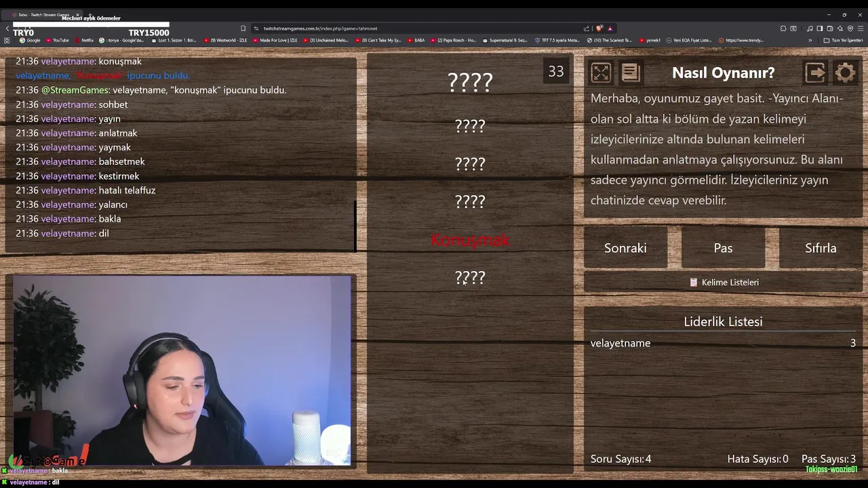Open a new browser tab with plus
Viewport: 868px width, 488px height.
click(90, 14)
